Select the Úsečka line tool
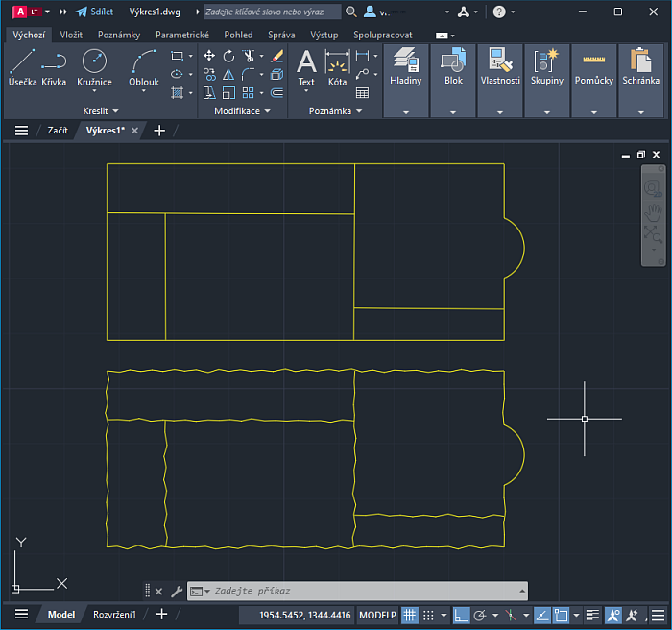This screenshot has width=672, height=630. tap(22, 67)
